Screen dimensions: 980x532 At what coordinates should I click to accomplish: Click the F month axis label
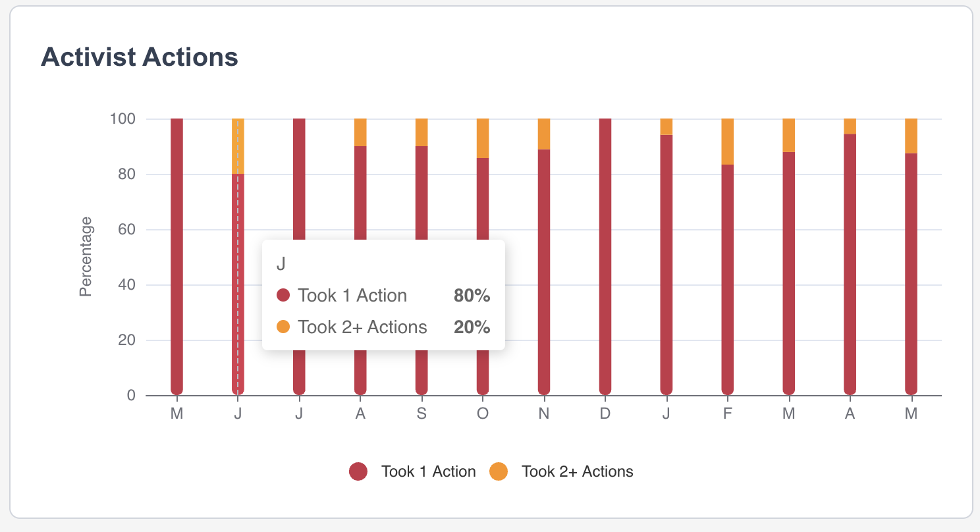(x=727, y=414)
